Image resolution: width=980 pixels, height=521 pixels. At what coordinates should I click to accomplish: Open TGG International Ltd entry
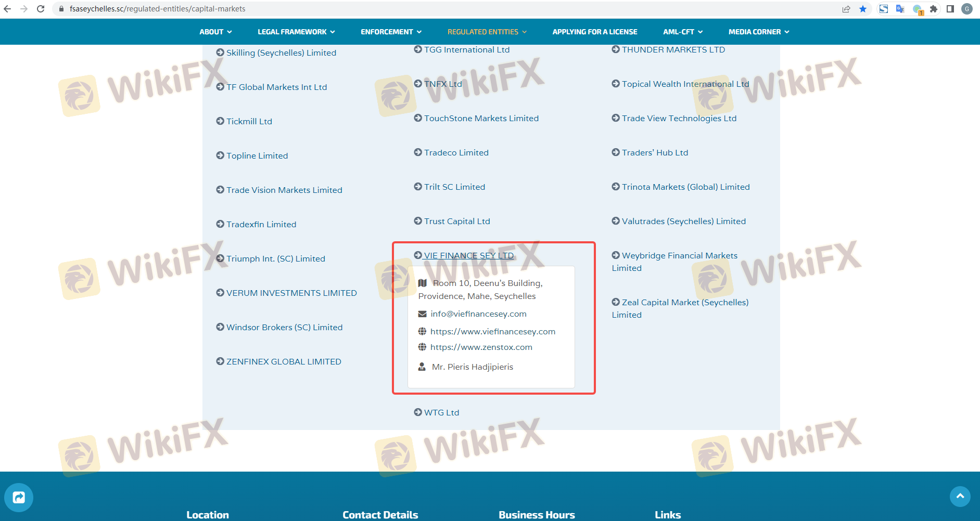(467, 50)
